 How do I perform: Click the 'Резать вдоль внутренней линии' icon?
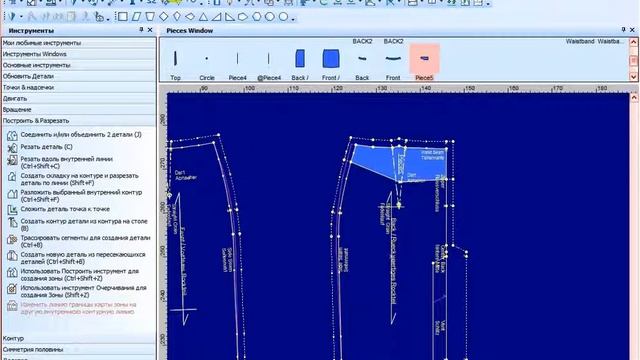pyautogui.click(x=12, y=160)
